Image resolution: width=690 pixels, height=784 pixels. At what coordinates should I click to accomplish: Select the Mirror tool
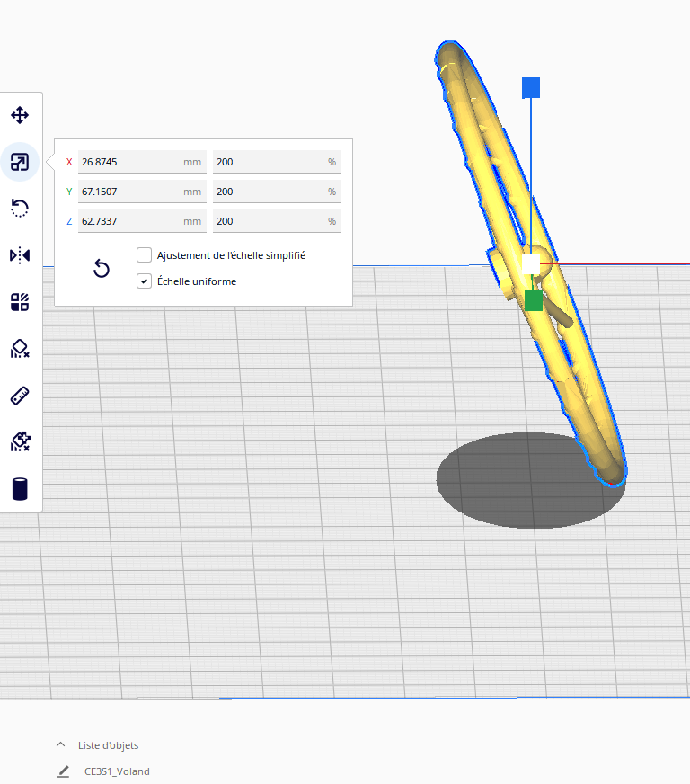[20, 255]
